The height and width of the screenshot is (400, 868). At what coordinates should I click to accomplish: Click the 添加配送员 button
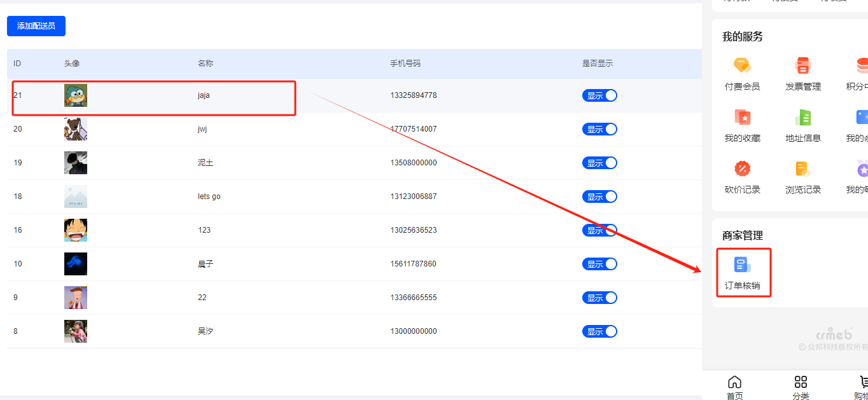(x=36, y=26)
